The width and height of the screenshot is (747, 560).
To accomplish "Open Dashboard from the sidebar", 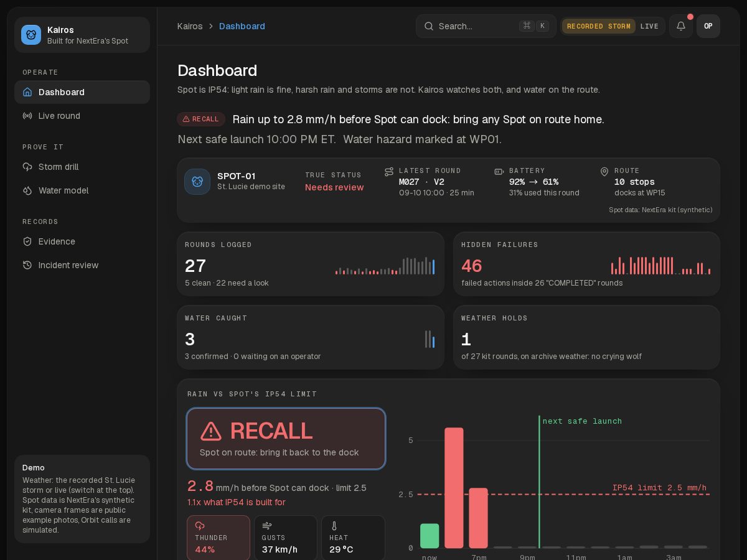I will click(x=82, y=92).
